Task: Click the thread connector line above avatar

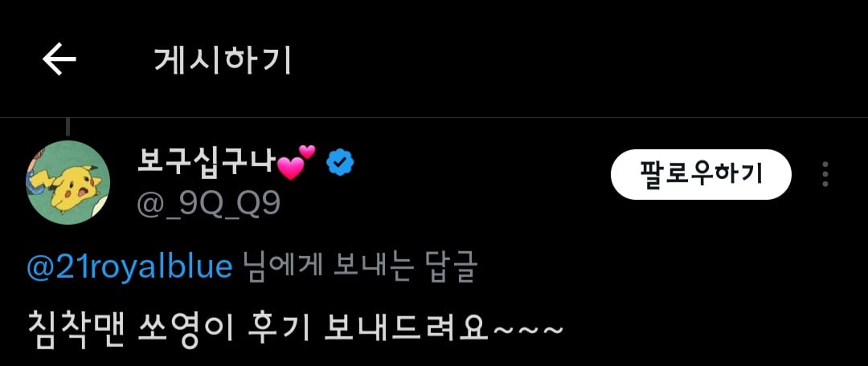Action: (68, 127)
